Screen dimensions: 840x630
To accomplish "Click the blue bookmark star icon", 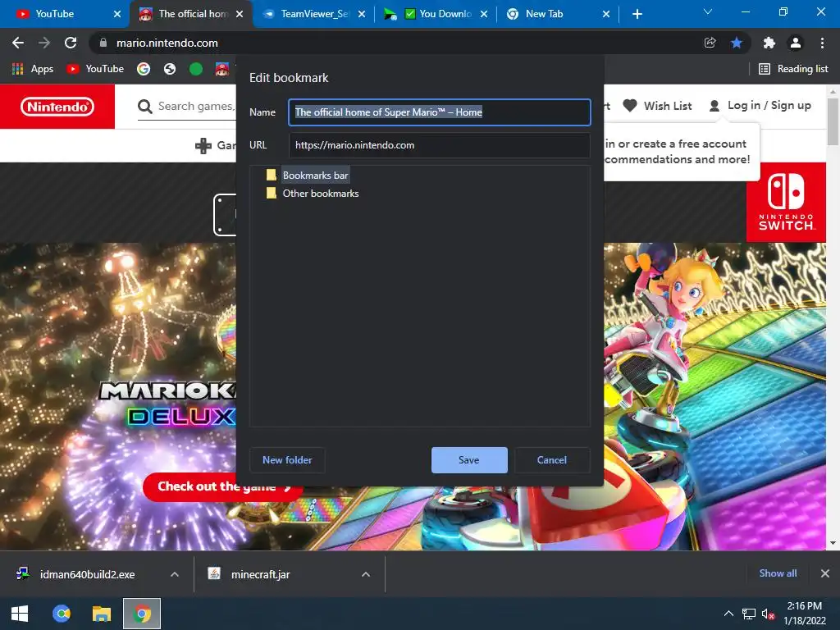I will tap(737, 43).
